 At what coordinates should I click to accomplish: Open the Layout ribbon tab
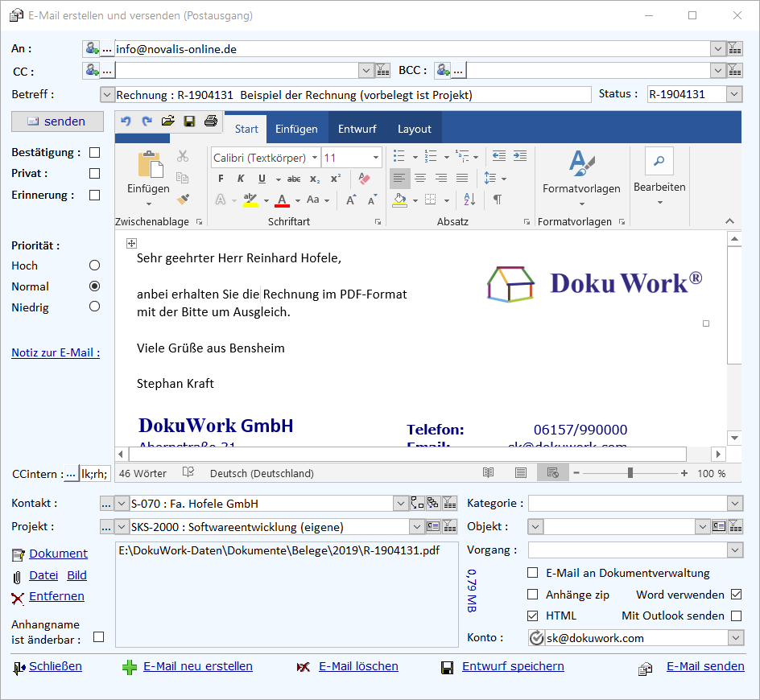[x=414, y=129]
